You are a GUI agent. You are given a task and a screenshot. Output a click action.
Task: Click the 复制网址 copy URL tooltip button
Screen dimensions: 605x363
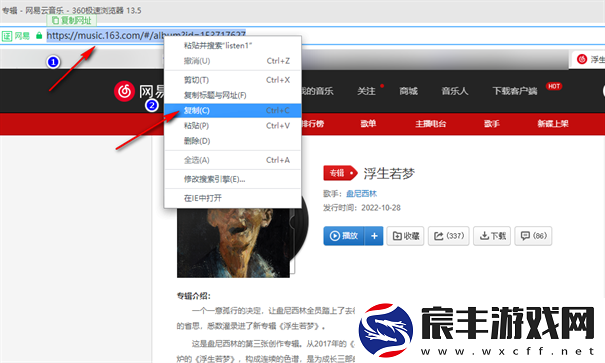[71, 20]
